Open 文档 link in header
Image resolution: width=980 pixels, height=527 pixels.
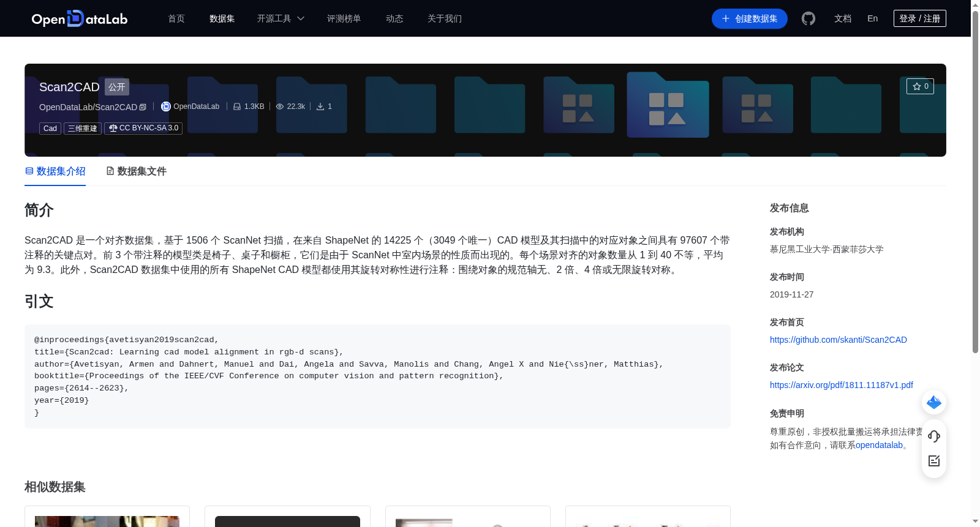[x=843, y=18]
